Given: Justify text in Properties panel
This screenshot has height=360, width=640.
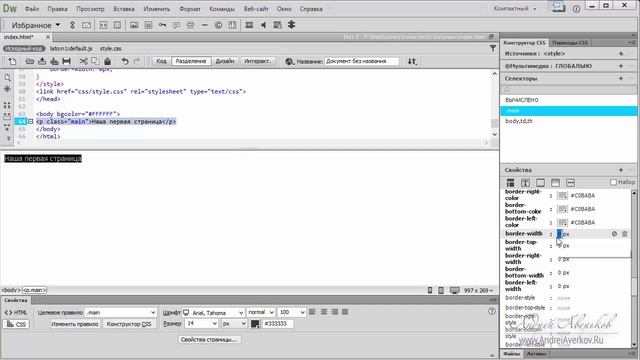Looking at the screenshot, I should 345,312.
